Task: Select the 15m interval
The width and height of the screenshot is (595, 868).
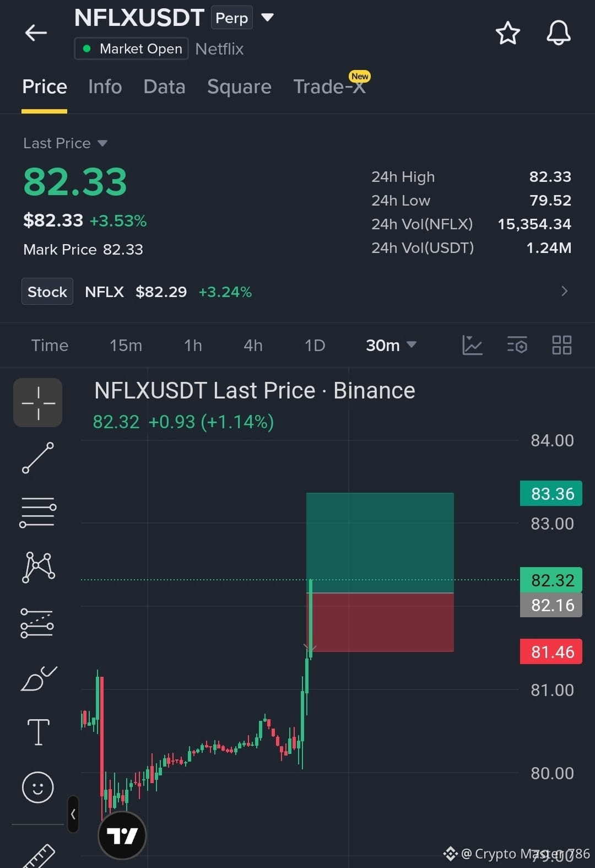Action: [126, 346]
